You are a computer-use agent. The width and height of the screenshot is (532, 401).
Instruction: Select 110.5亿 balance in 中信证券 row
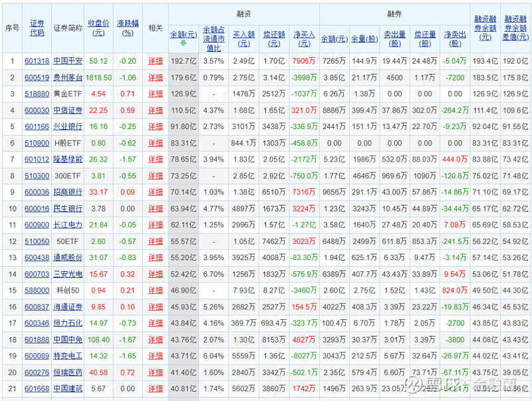[x=184, y=110]
